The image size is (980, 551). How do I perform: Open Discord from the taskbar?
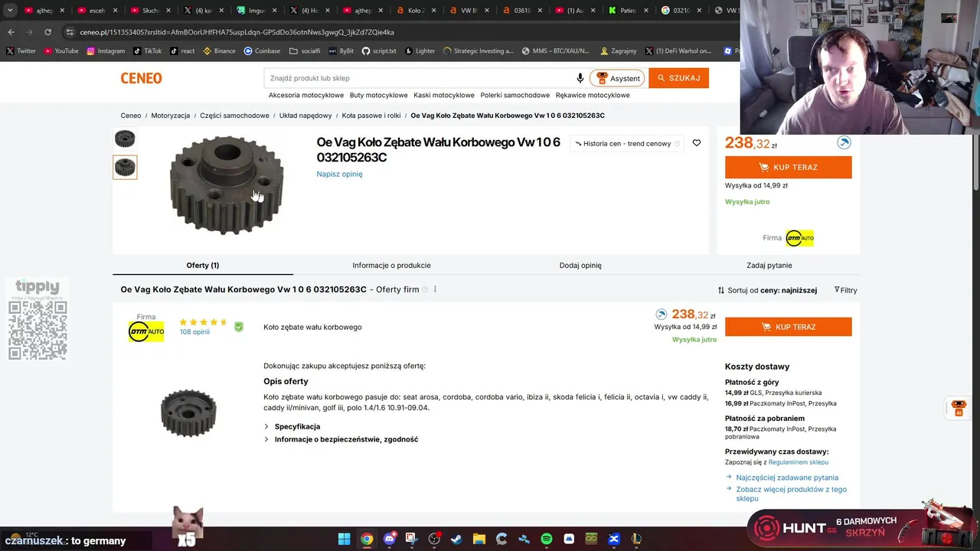389,539
